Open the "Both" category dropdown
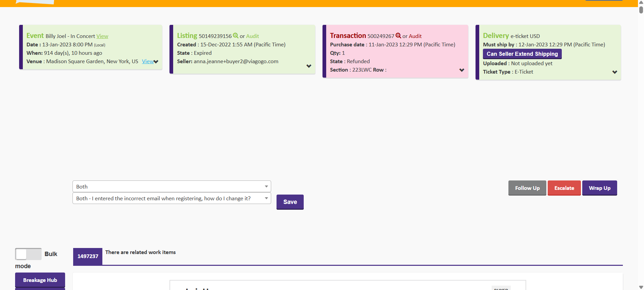The width and height of the screenshot is (644, 290). [171, 187]
